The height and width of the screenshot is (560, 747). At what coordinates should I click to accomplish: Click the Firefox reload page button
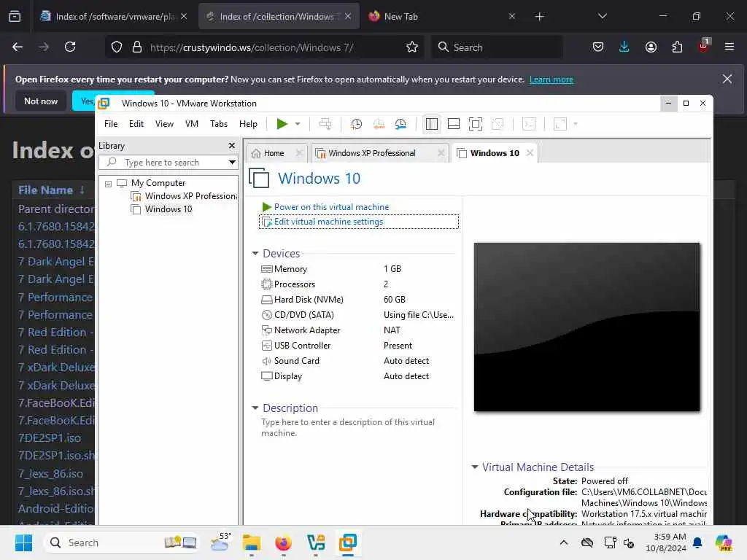70,47
